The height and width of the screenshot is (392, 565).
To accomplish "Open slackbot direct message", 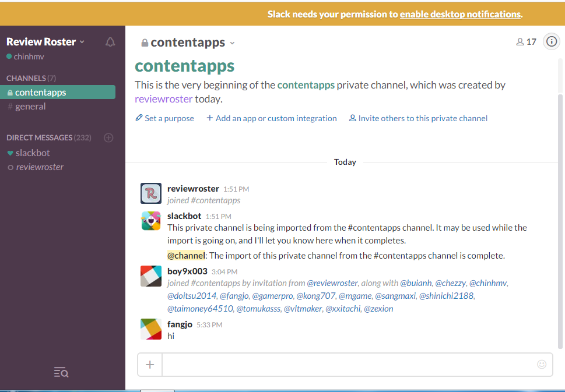I will [x=33, y=153].
